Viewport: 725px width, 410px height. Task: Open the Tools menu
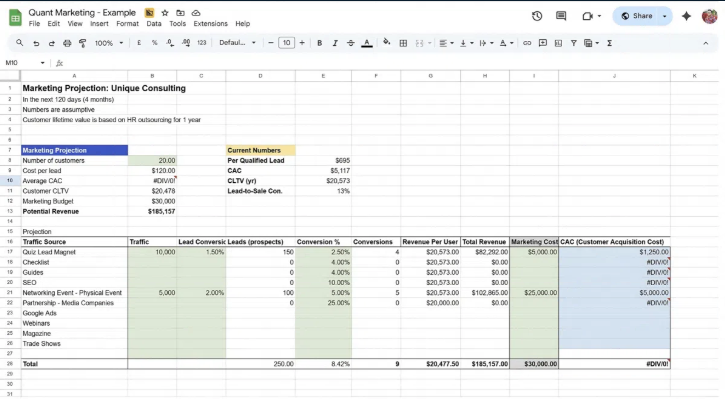tap(178, 24)
